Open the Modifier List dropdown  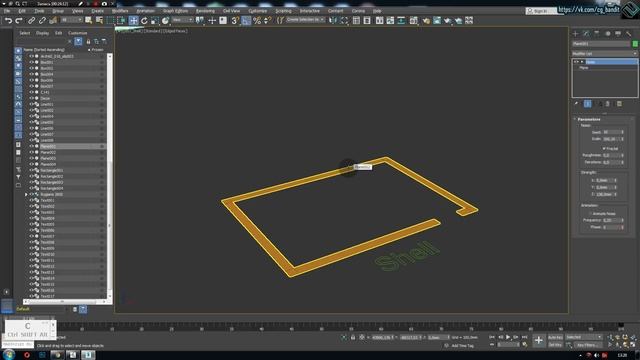click(x=604, y=53)
